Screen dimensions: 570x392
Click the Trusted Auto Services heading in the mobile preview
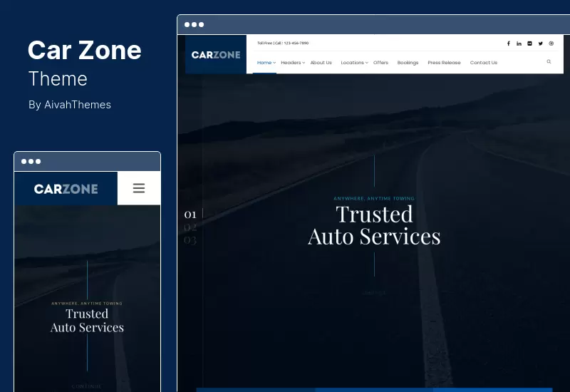87,320
